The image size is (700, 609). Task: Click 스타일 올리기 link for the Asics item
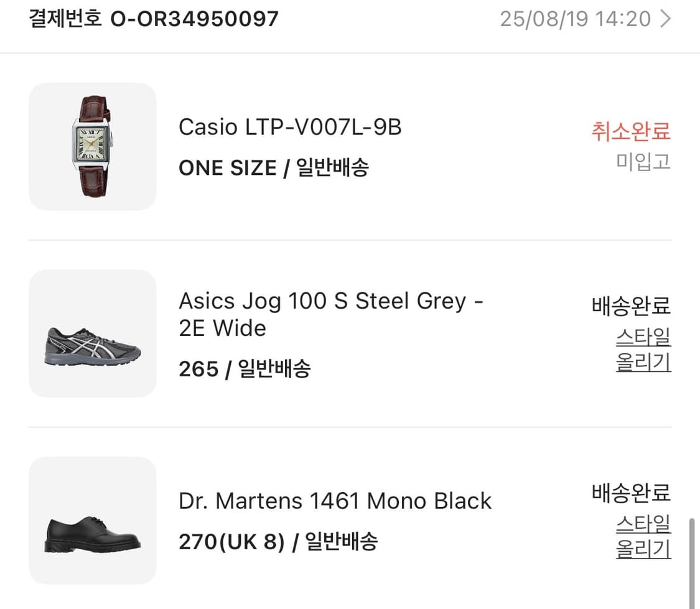(x=643, y=350)
